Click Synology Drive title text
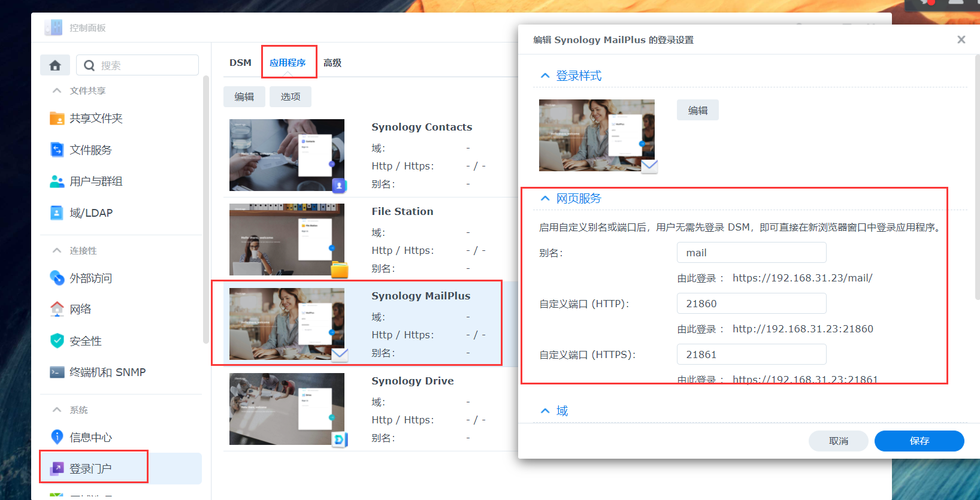Screen dimensions: 980x500 pos(413,381)
